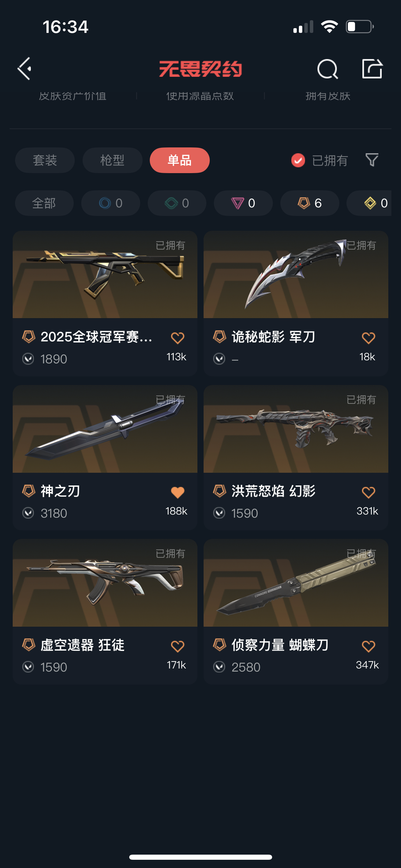Switch to the 枪型 tab
Image resolution: width=401 pixels, height=868 pixels.
(113, 160)
